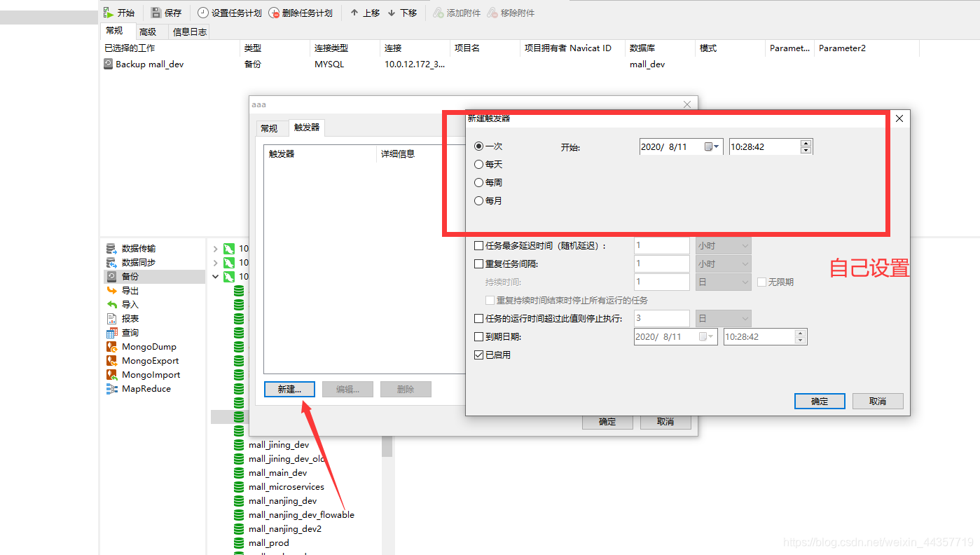Collapse the expanded connection tree node
Viewport: 980px width, 555px height.
216,277
